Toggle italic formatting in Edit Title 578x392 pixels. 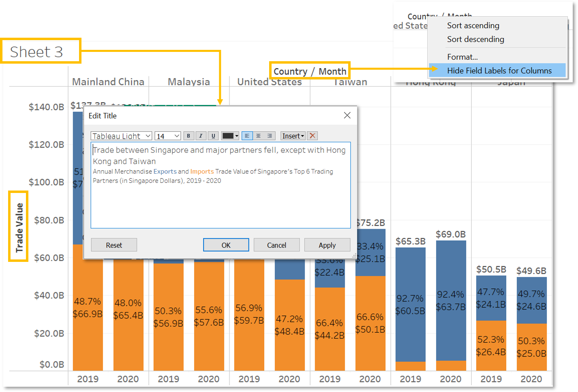point(201,136)
